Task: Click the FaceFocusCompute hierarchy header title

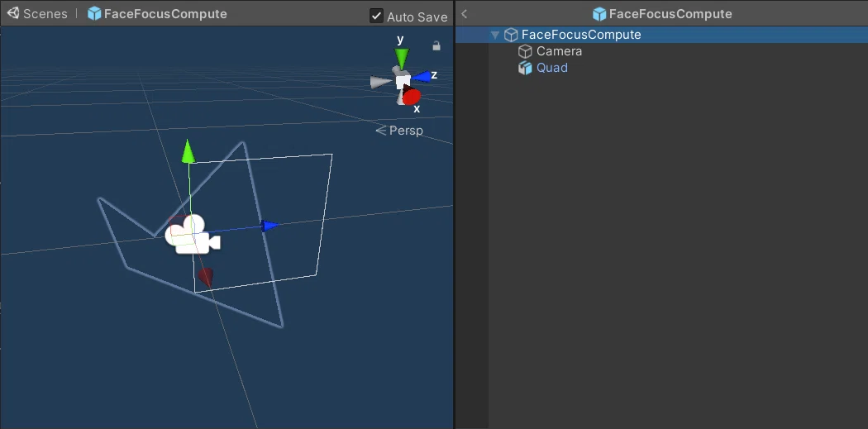Action: pos(670,14)
